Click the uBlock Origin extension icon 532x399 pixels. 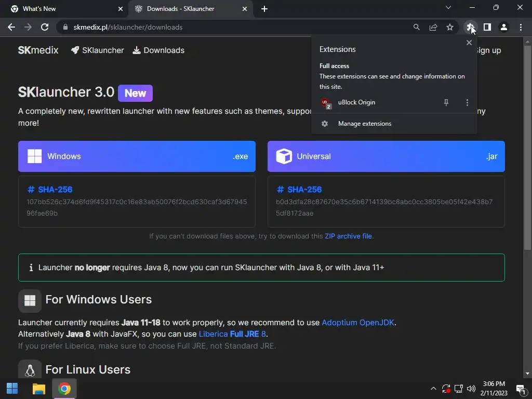click(x=325, y=103)
